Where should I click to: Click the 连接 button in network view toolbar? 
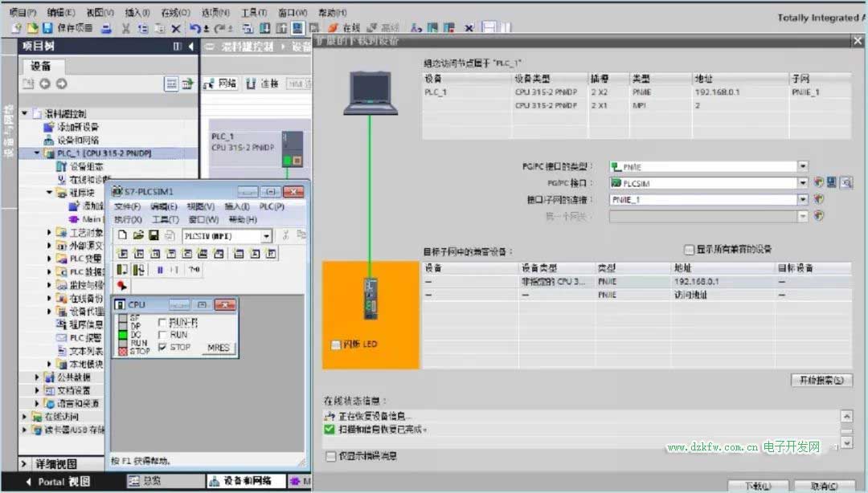pyautogui.click(x=262, y=84)
